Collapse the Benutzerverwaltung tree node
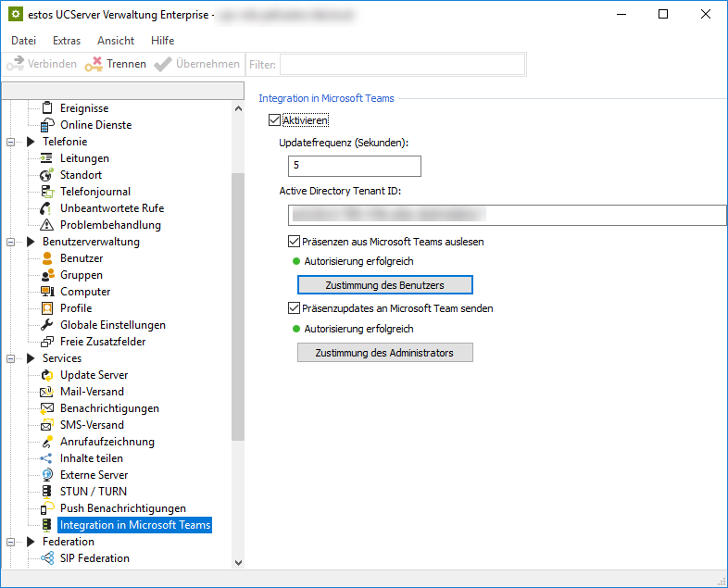The height and width of the screenshot is (588, 728). coord(11,242)
